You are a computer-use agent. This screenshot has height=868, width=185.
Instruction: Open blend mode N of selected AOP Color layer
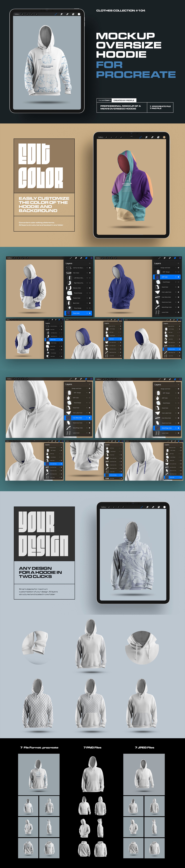[176, 277]
